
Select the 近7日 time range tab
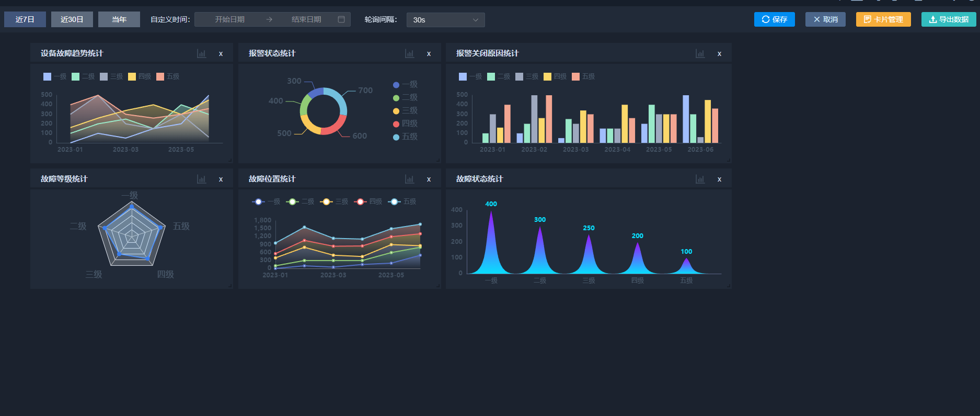point(25,19)
